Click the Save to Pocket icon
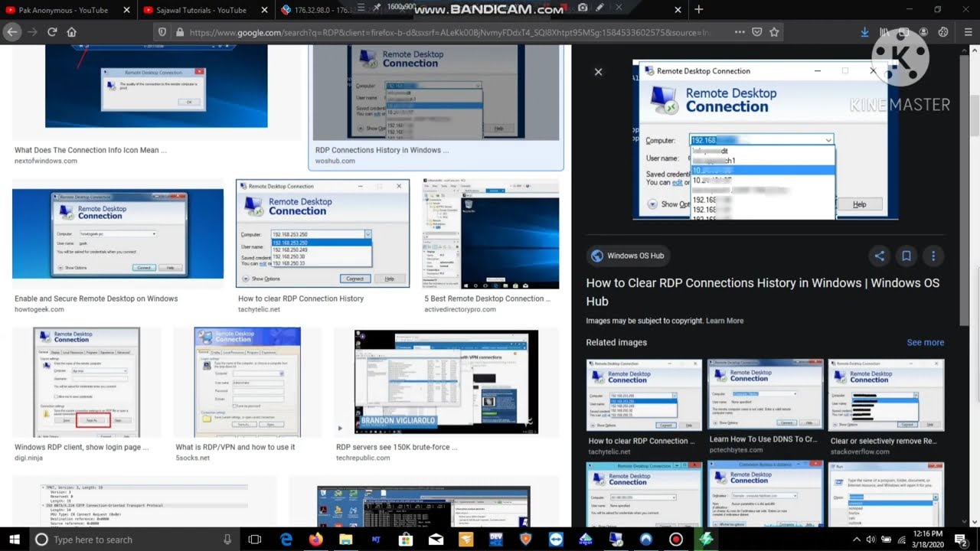This screenshot has width=980, height=551. click(757, 32)
